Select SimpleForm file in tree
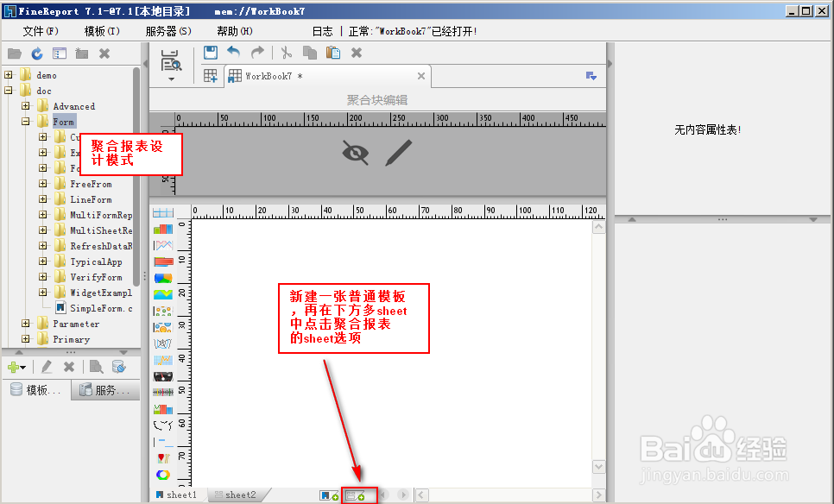 click(101, 308)
